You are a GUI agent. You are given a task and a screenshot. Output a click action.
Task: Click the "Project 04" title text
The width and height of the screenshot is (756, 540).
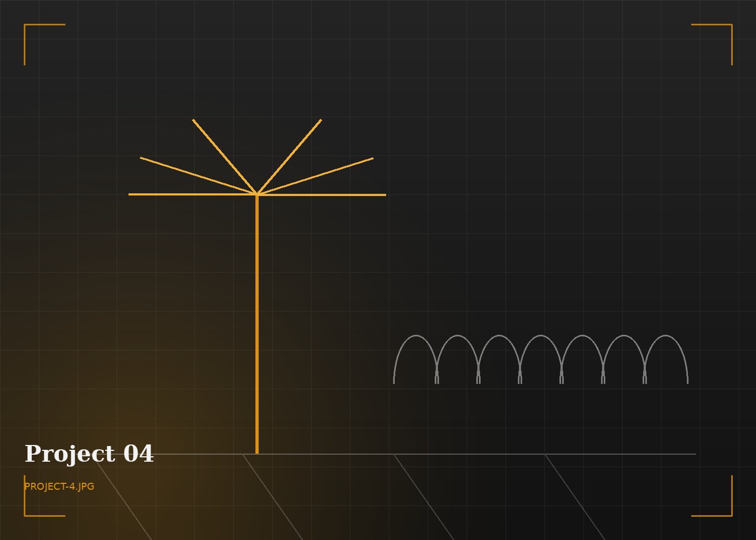89,454
